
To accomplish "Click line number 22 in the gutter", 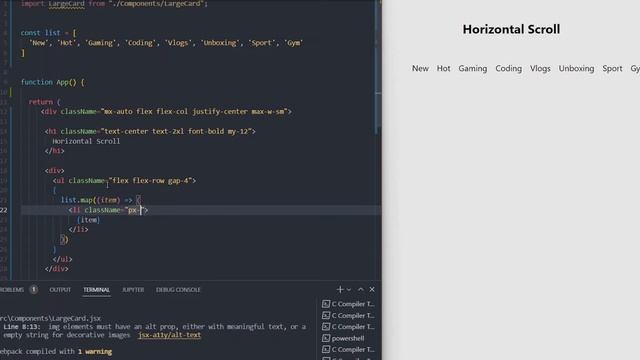I will [4, 210].
